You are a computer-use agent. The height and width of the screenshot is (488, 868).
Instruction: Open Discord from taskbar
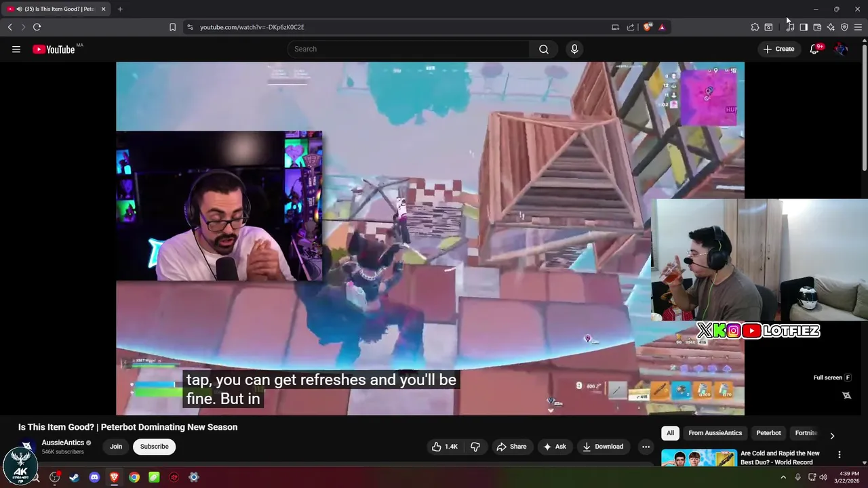tap(94, 477)
